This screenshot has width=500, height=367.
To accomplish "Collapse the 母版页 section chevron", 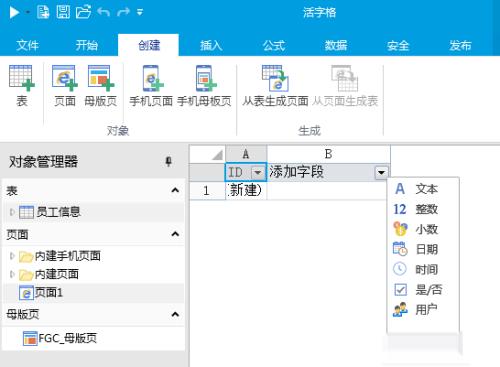I will (x=175, y=314).
